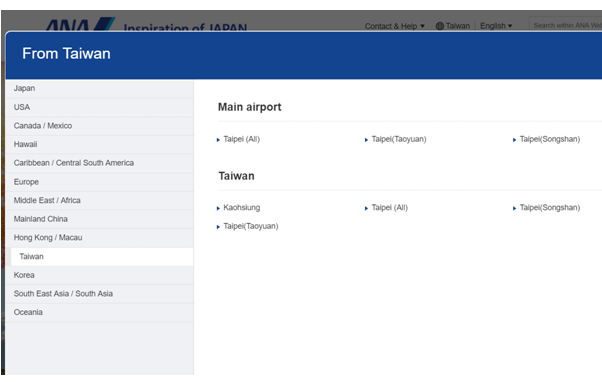The height and width of the screenshot is (382, 602).
Task: Open Canada / Mexico region
Action: click(x=99, y=126)
